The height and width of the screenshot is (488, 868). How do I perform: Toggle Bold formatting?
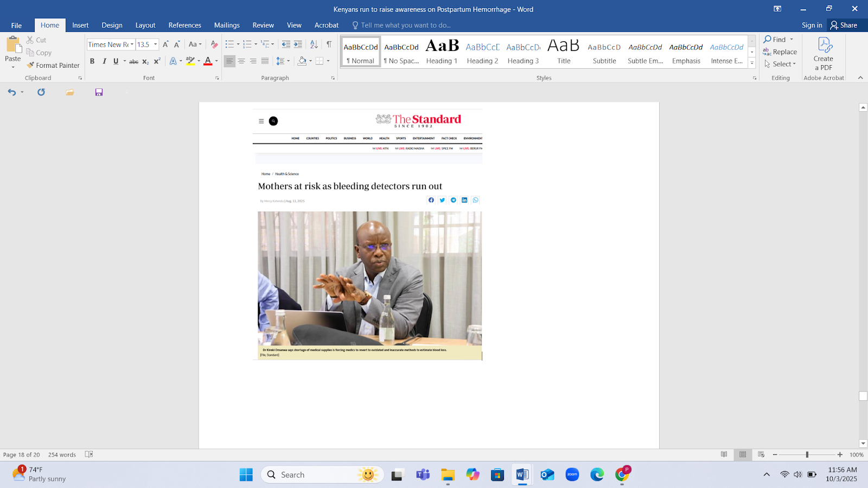(92, 61)
